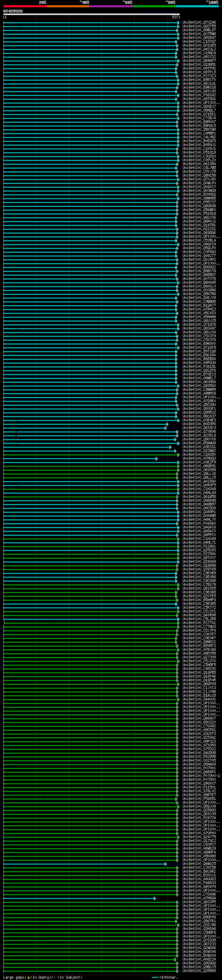
Task: Click alignment arrowhead for UniRef100_A7M6Q3
Action: [156, 459]
